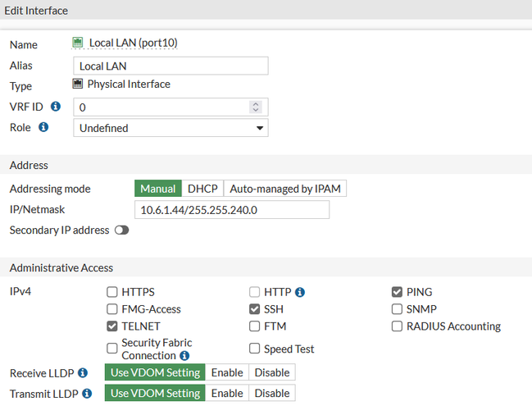
Task: Click the VRF ID stepper arrows
Action: [256, 107]
